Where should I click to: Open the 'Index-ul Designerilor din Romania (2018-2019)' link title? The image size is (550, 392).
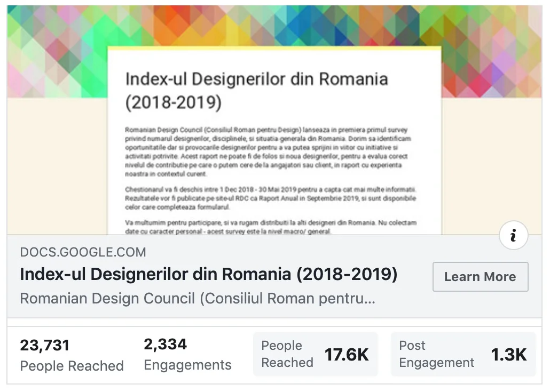[209, 274]
